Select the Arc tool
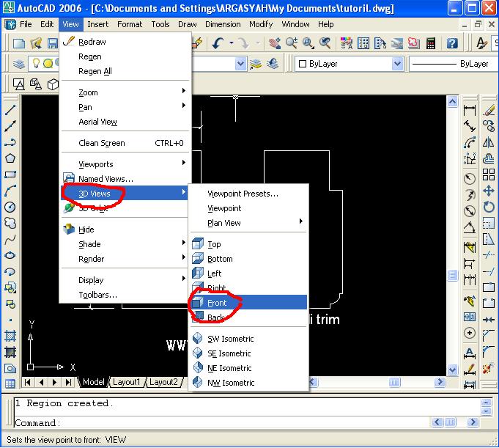This screenshot has width=499, height=448. [x=10, y=191]
